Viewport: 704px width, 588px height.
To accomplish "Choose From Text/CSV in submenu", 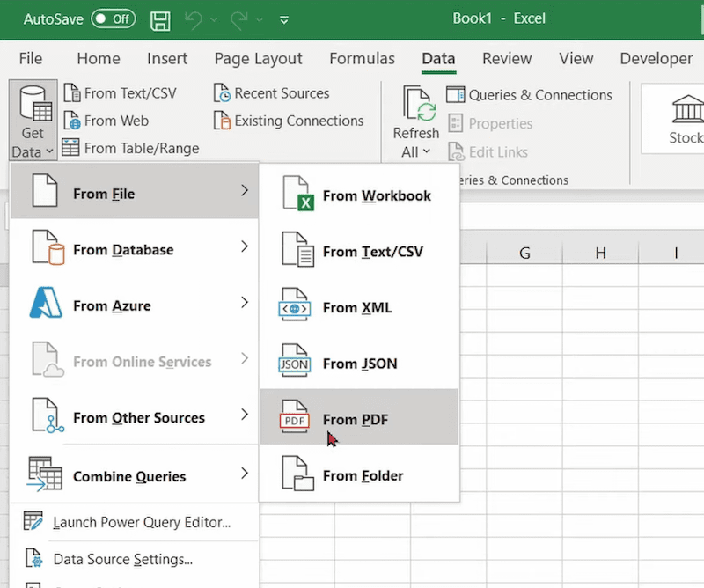I will pyautogui.click(x=360, y=251).
